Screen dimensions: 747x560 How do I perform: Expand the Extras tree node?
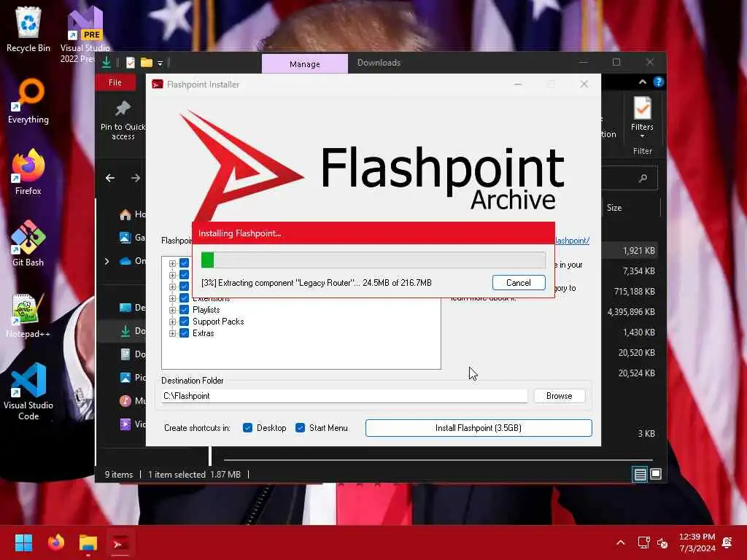(x=172, y=333)
